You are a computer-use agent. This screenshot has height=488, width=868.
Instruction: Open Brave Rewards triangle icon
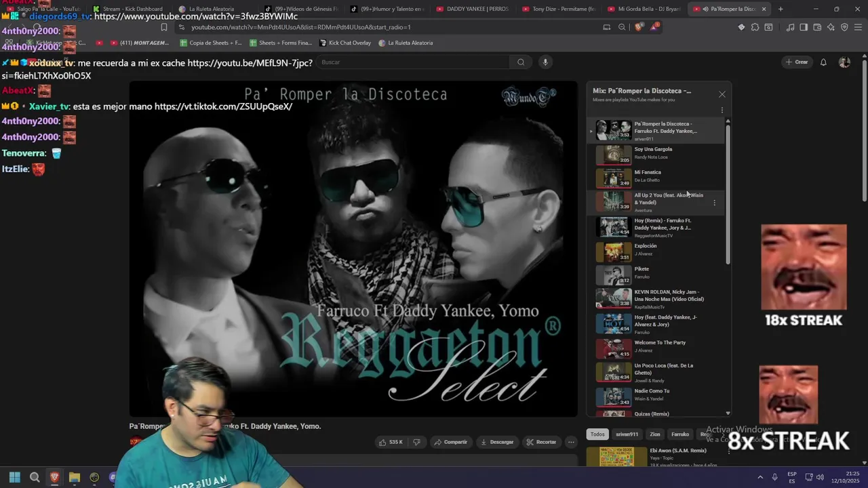(x=654, y=27)
